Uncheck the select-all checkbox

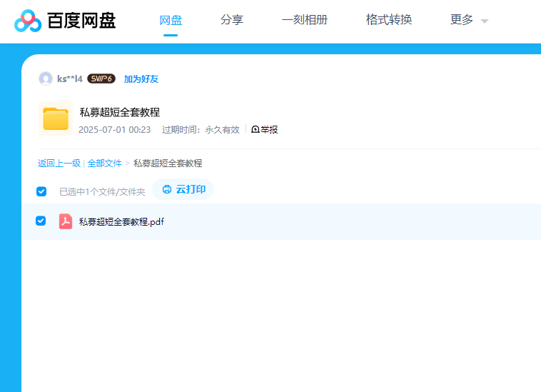[41, 191]
